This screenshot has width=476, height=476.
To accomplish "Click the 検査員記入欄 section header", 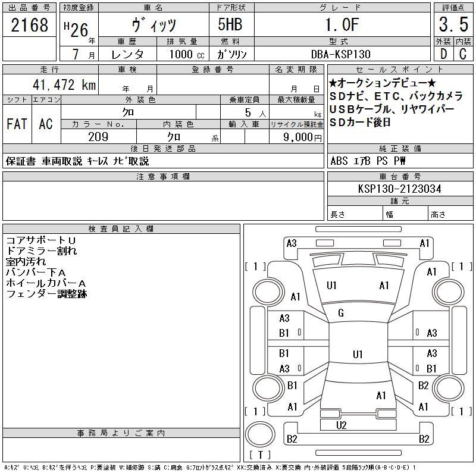I will point(121,229).
